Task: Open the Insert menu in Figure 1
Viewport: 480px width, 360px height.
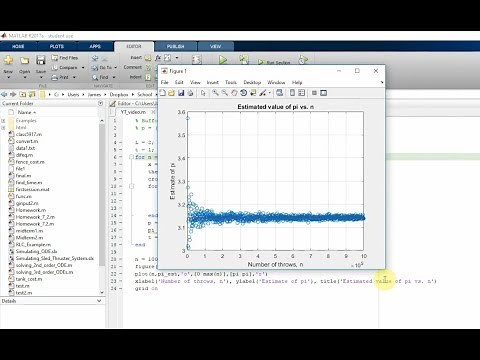Action: [213, 82]
